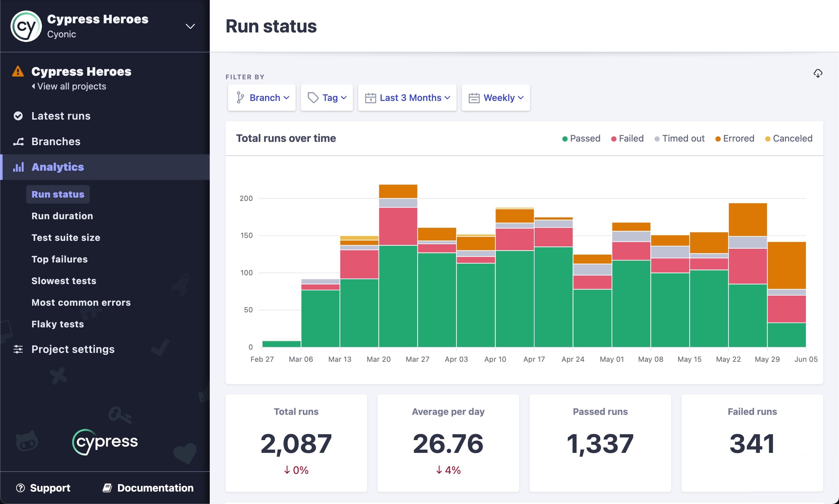This screenshot has width=839, height=504.
Task: Click the View all projects link
Action: (x=69, y=86)
